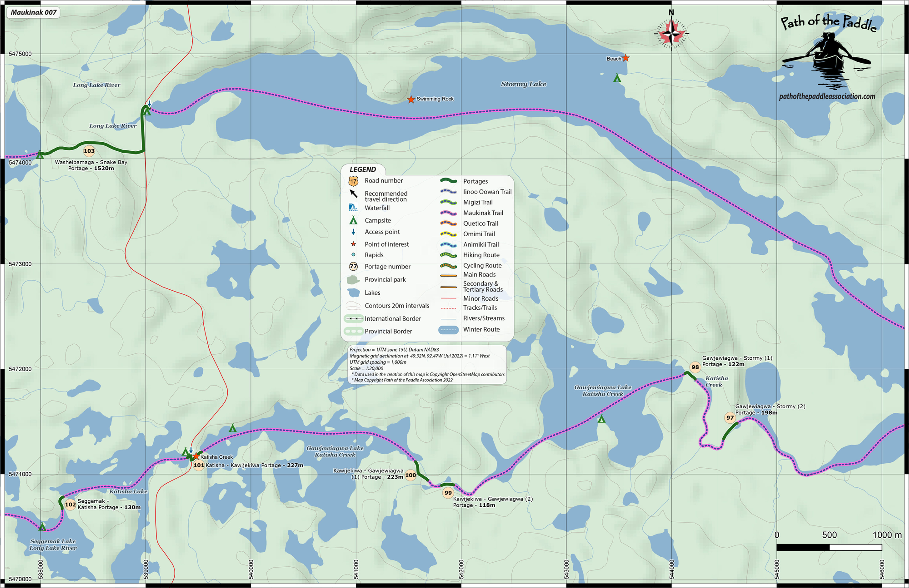The width and height of the screenshot is (909, 588).
Task: Click the Beach point of interest star
Action: 626,58
